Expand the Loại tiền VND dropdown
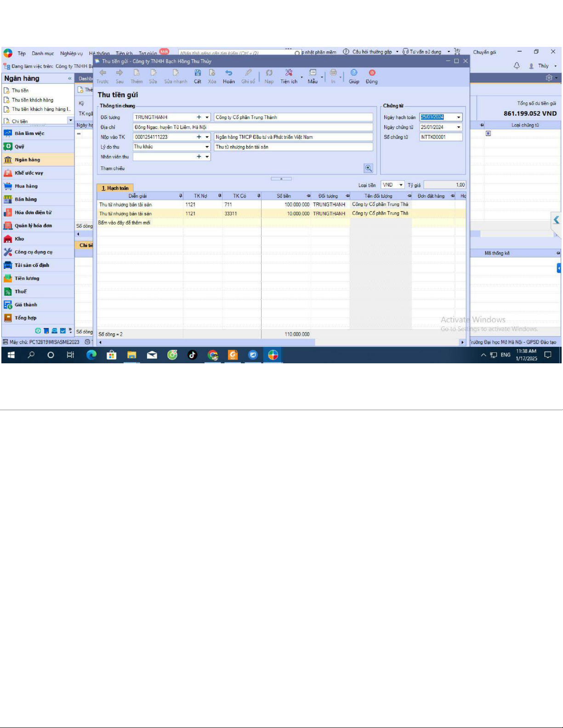Screen dimensions: 563x728 pyautogui.click(x=401, y=185)
